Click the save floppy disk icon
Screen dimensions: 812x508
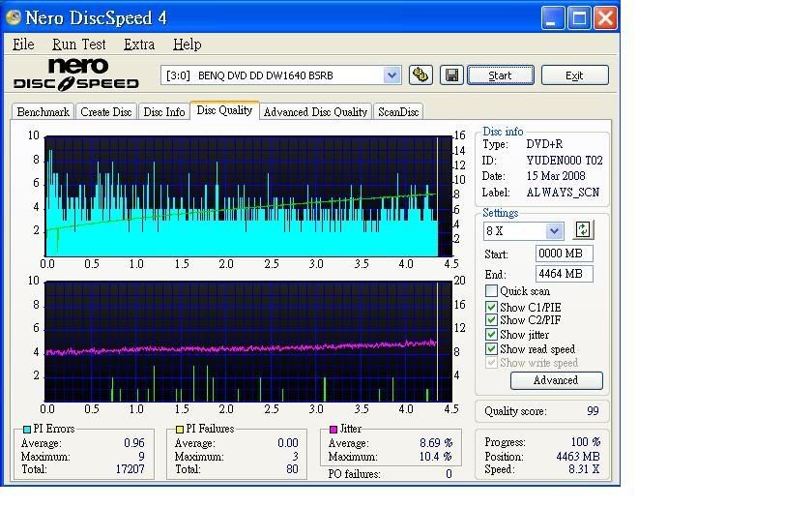(451, 75)
